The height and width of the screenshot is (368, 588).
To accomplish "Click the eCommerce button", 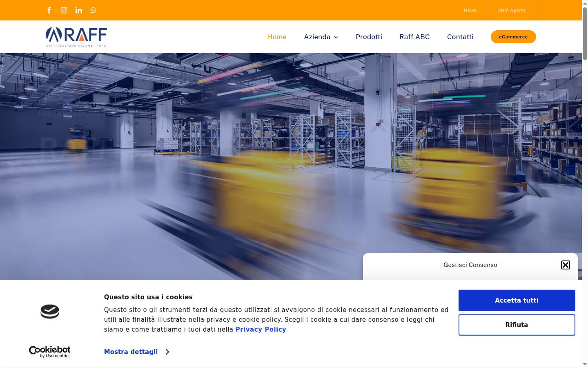I will (x=513, y=37).
